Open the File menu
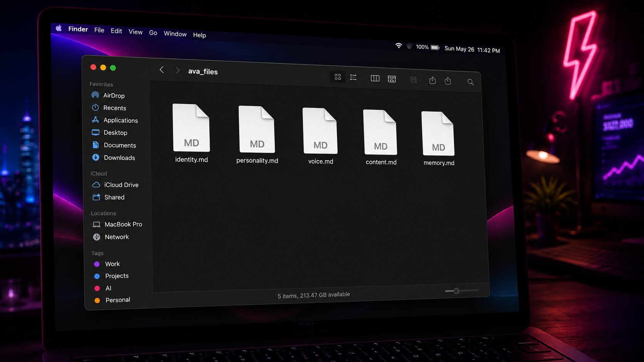 [x=99, y=30]
